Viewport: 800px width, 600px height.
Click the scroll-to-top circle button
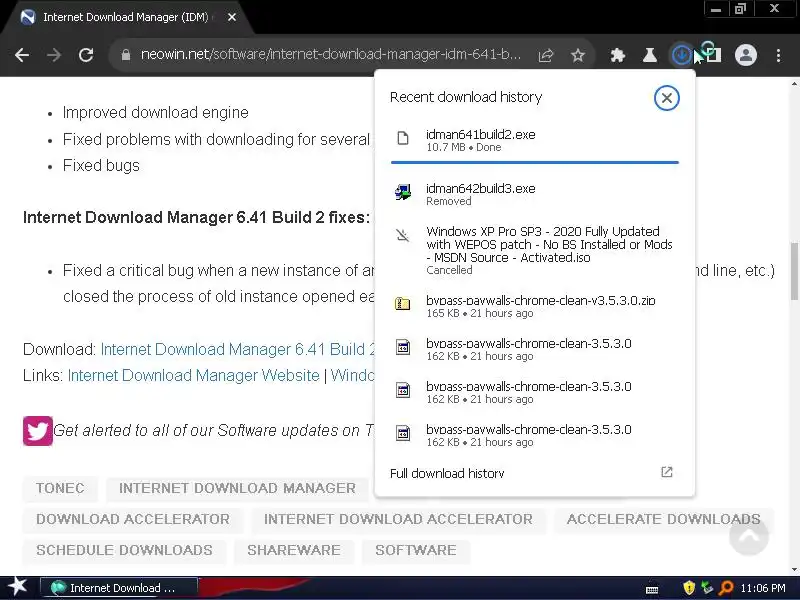(748, 536)
